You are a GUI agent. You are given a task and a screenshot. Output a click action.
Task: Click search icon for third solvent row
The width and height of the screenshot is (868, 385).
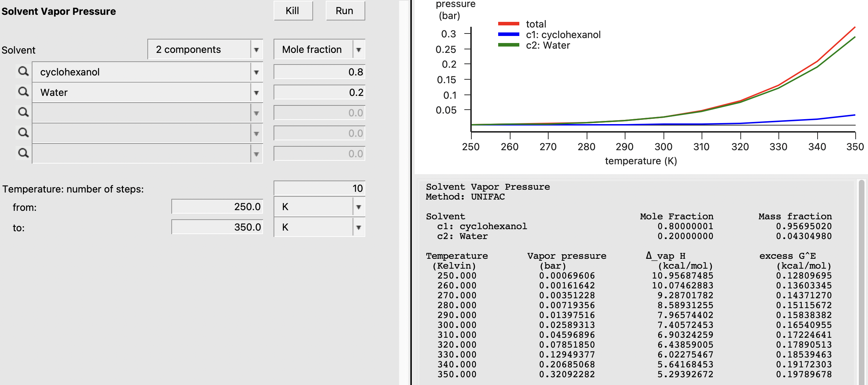pos(23,112)
